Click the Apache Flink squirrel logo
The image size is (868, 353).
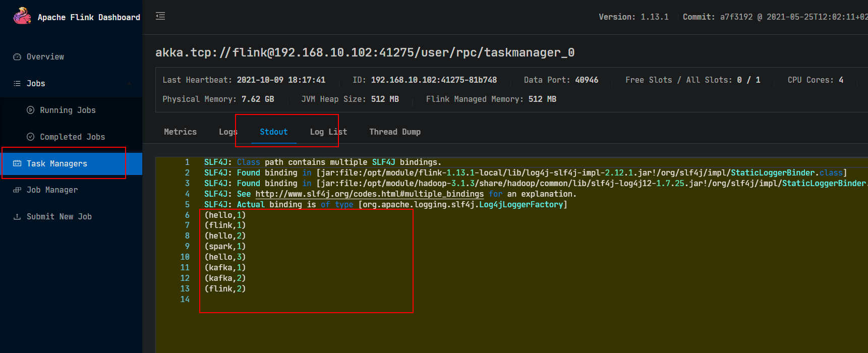click(x=22, y=16)
